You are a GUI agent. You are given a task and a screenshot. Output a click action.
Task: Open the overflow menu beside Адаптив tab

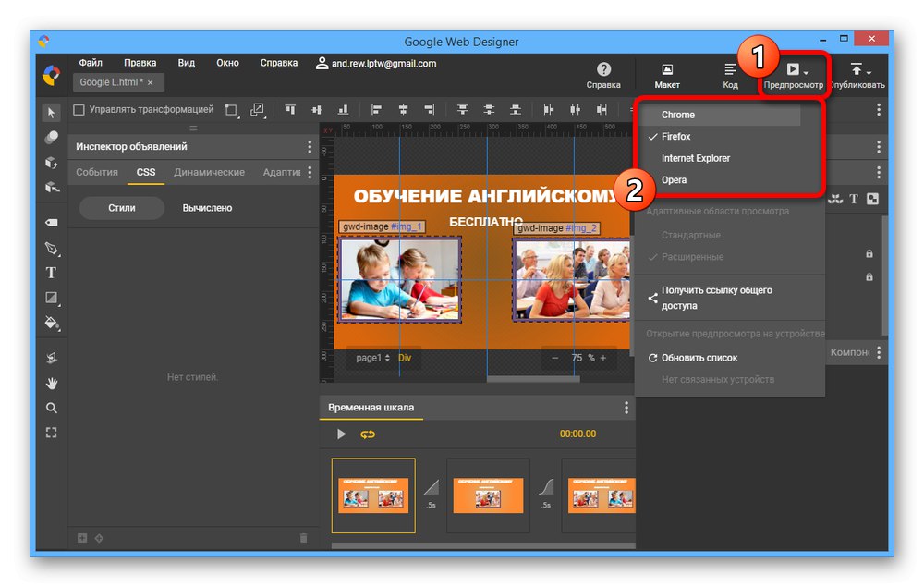pyautogui.click(x=310, y=172)
